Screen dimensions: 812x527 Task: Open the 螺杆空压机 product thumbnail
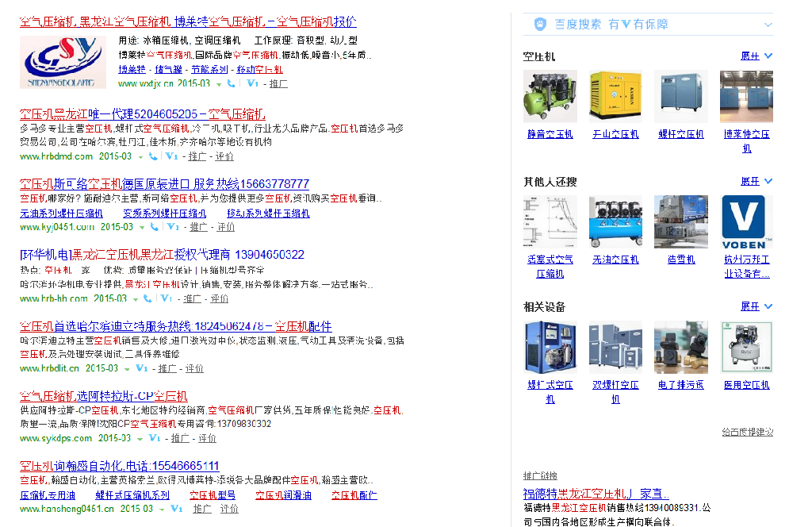pos(681,96)
